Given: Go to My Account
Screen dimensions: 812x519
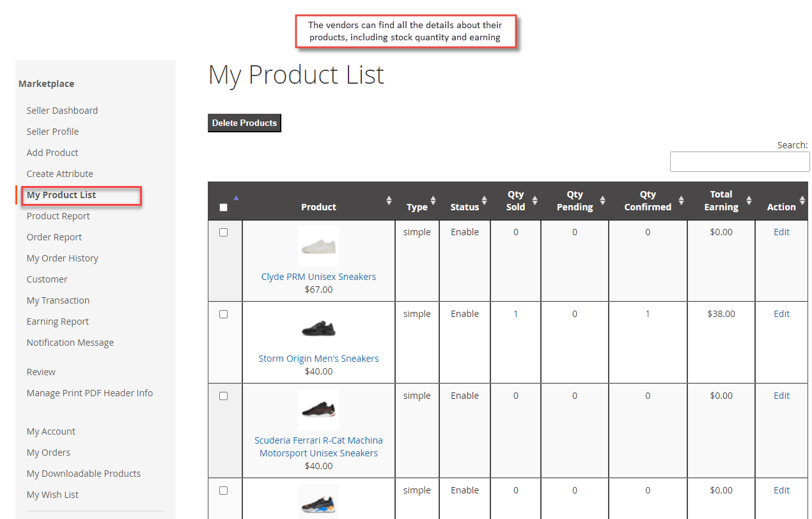Looking at the screenshot, I should [51, 431].
